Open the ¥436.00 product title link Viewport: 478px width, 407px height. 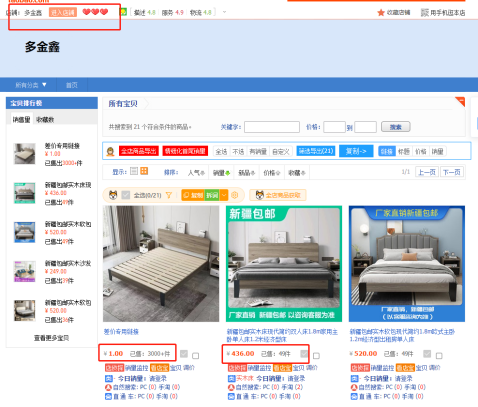tap(283, 335)
